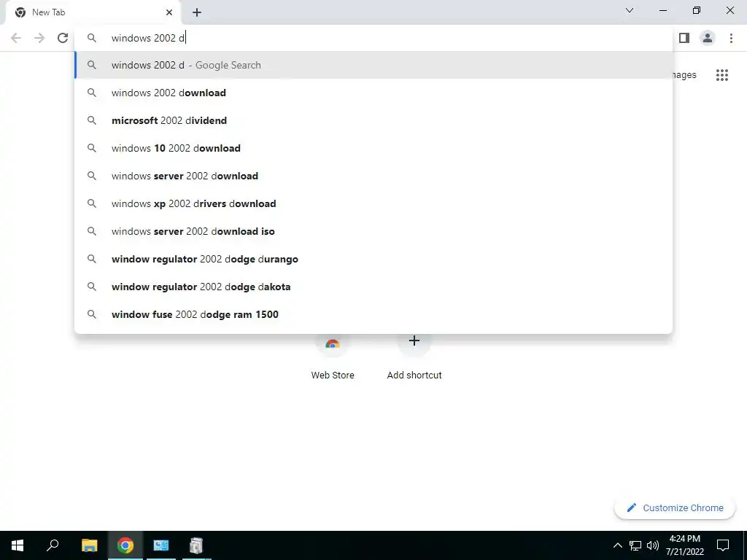The height and width of the screenshot is (560, 747).
Task: Pick 'window fuse 2002 dodge ram 1500'
Action: pyautogui.click(x=373, y=314)
